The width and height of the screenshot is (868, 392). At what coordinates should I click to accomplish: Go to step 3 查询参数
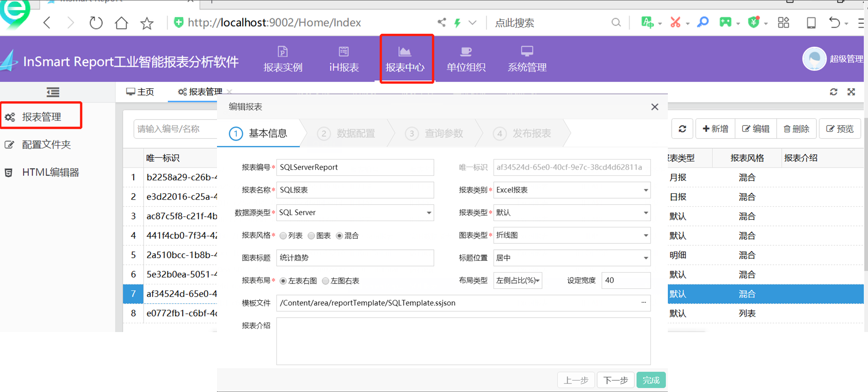[434, 133]
